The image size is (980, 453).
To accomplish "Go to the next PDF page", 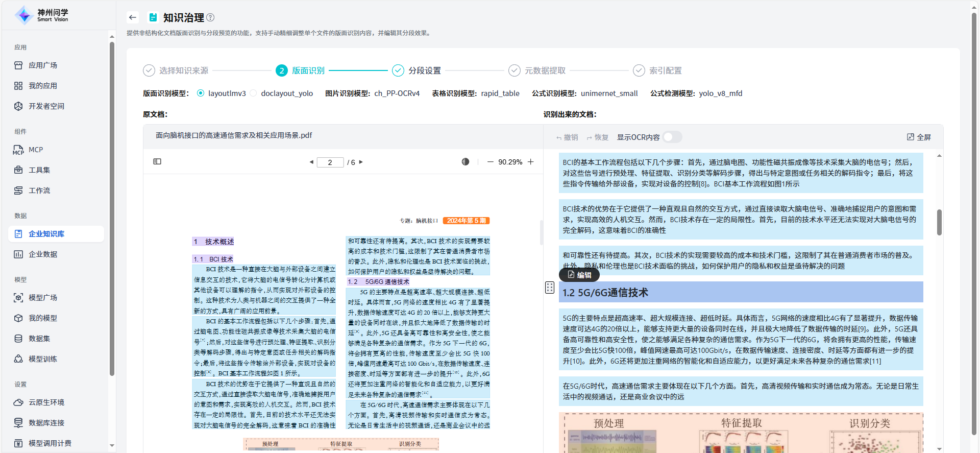I will [361, 162].
